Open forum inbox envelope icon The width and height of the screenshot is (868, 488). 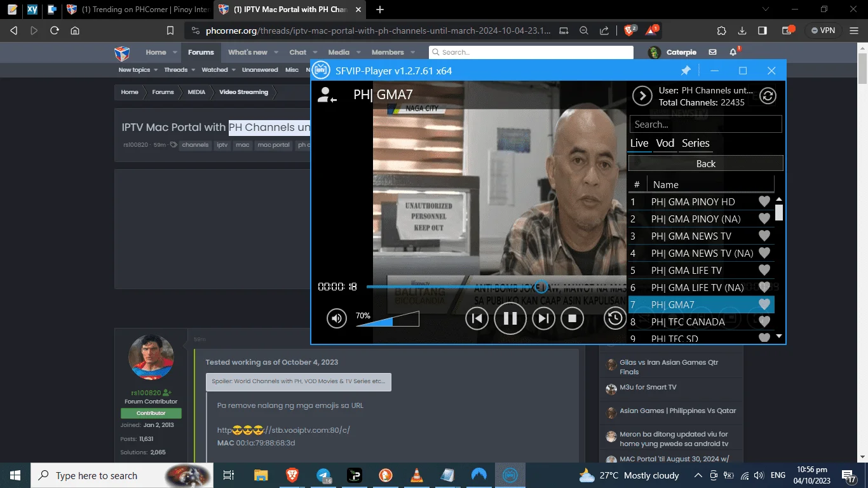point(713,52)
